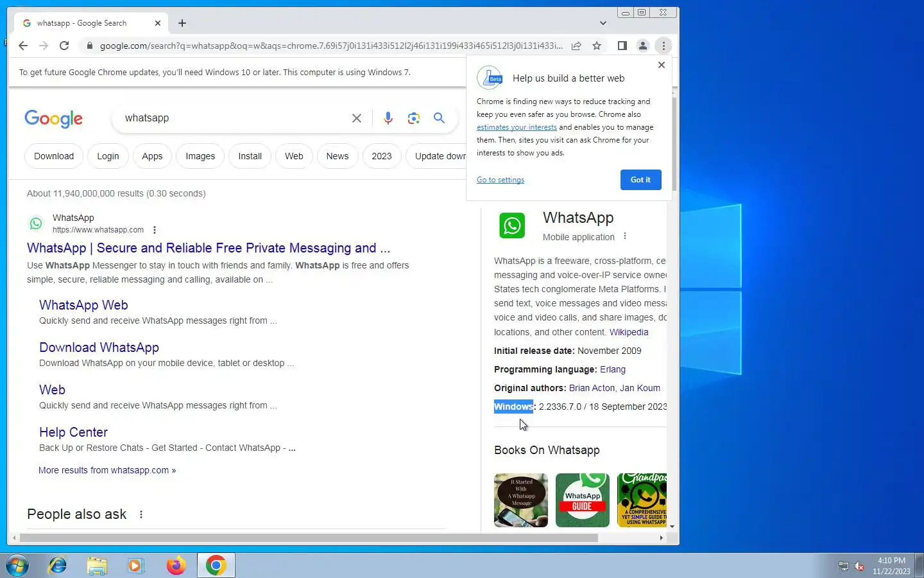
Task: Reload the page with the refresh icon
Action: [x=64, y=46]
